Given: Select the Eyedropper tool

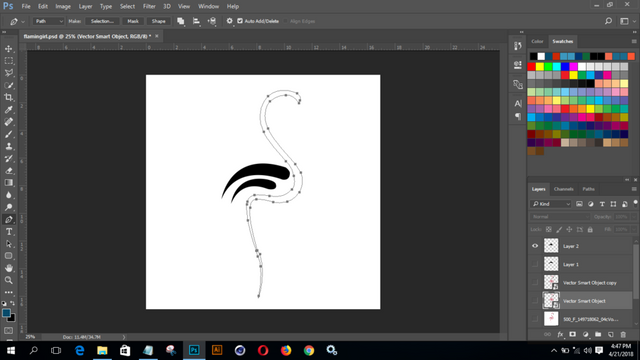Looking at the screenshot, I should point(9,109).
